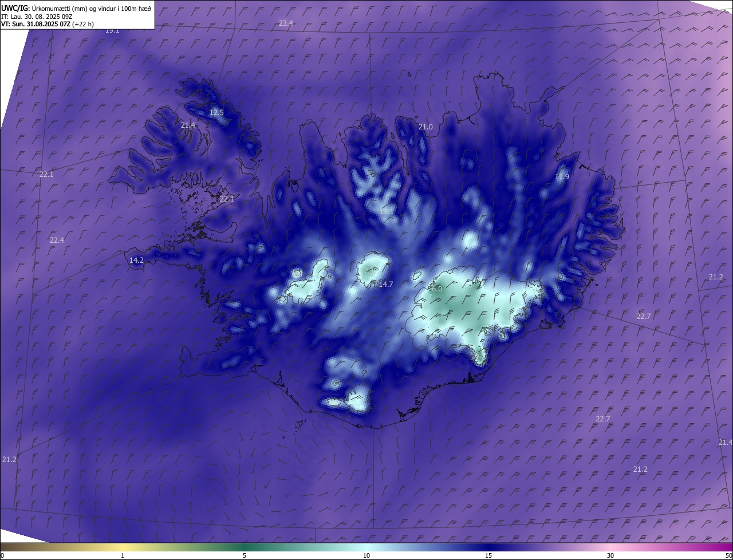This screenshot has width=733, height=560.
Task: Click the colour bar tick label 5
Action: click(245, 555)
